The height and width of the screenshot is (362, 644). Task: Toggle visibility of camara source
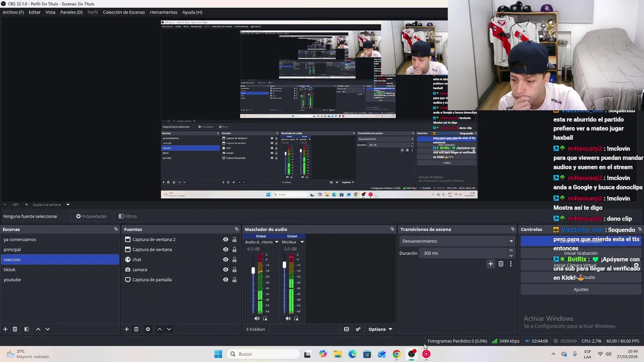pyautogui.click(x=225, y=269)
